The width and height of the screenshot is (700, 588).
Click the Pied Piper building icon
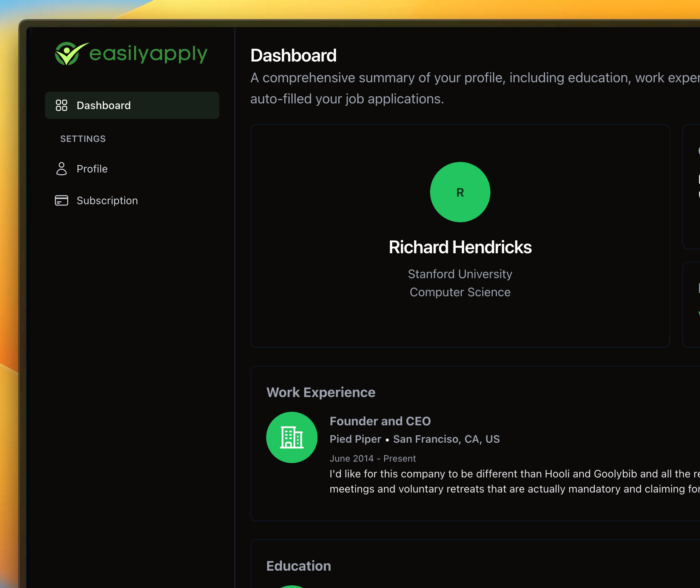pyautogui.click(x=291, y=437)
